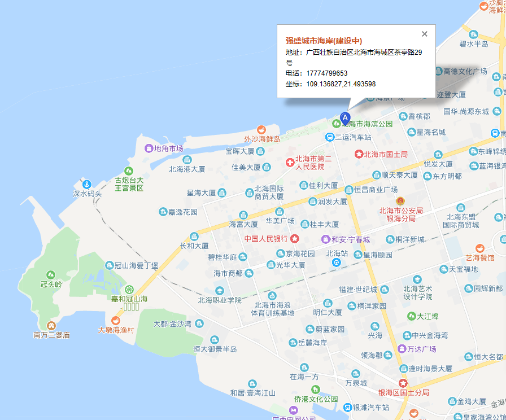Click the 北海市第二人民医院 hospital icon
The image size is (506, 420).
[290, 163]
